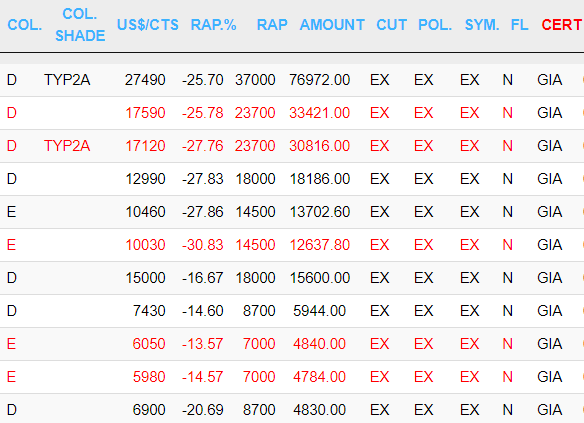Screen dimensions: 584x423
Task: Sort by POL. column header
Action: click(435, 25)
